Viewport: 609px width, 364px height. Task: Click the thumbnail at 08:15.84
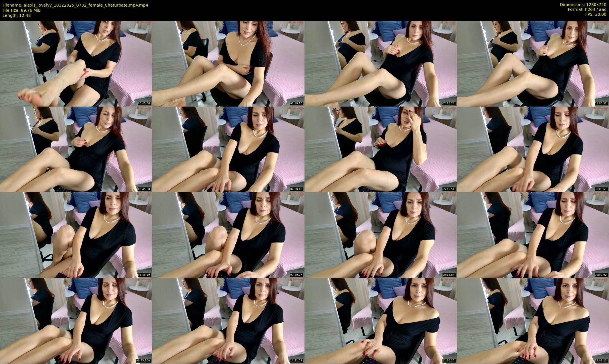click(x=380, y=235)
